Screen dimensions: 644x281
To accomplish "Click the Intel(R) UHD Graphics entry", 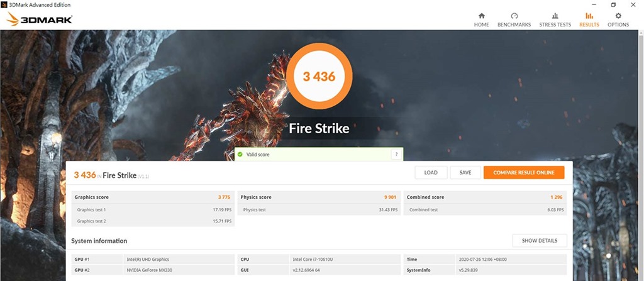I will point(148,259).
